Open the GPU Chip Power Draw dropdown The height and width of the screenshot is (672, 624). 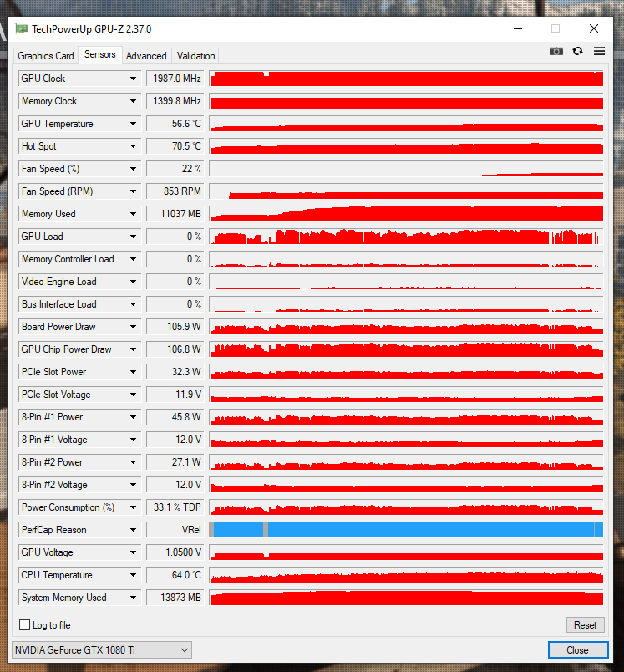(x=133, y=349)
